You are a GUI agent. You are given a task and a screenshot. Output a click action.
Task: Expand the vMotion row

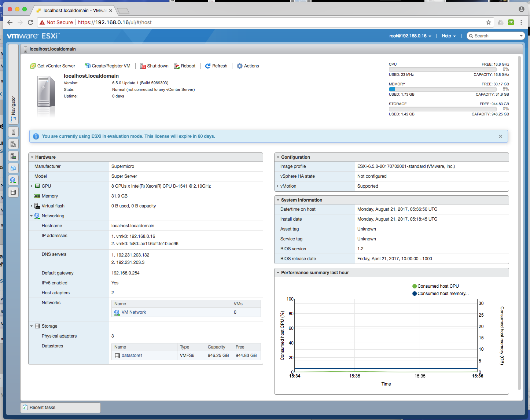pyautogui.click(x=277, y=186)
